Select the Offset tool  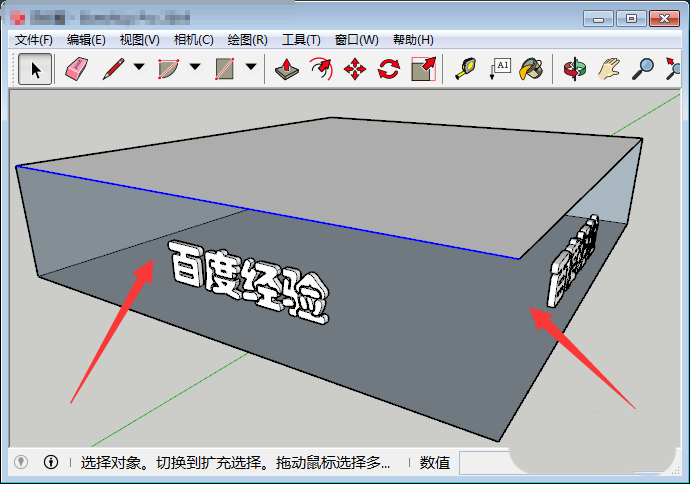point(321,69)
